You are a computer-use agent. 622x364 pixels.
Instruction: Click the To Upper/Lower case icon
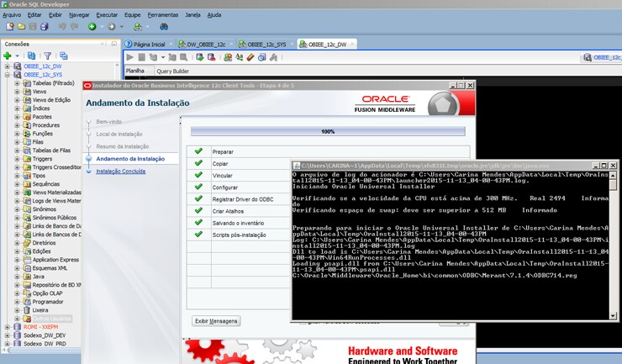click(240, 57)
